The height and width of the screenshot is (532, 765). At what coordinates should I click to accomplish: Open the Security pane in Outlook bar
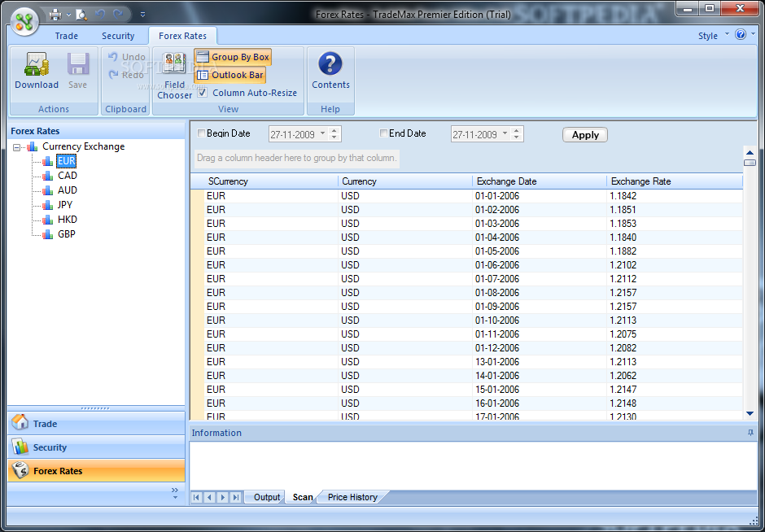click(96, 447)
